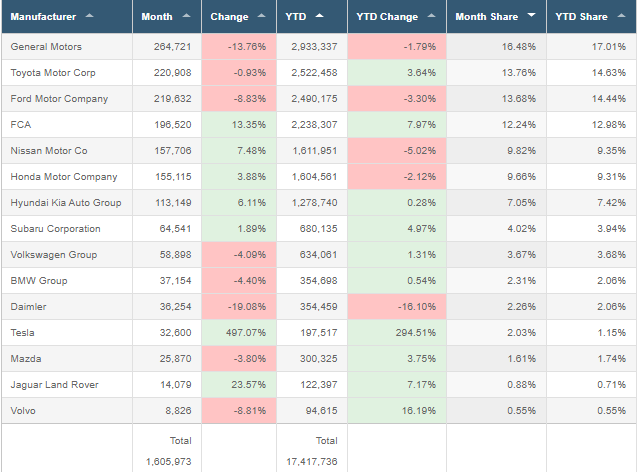Click Nissan month value 157,706

[x=172, y=151]
